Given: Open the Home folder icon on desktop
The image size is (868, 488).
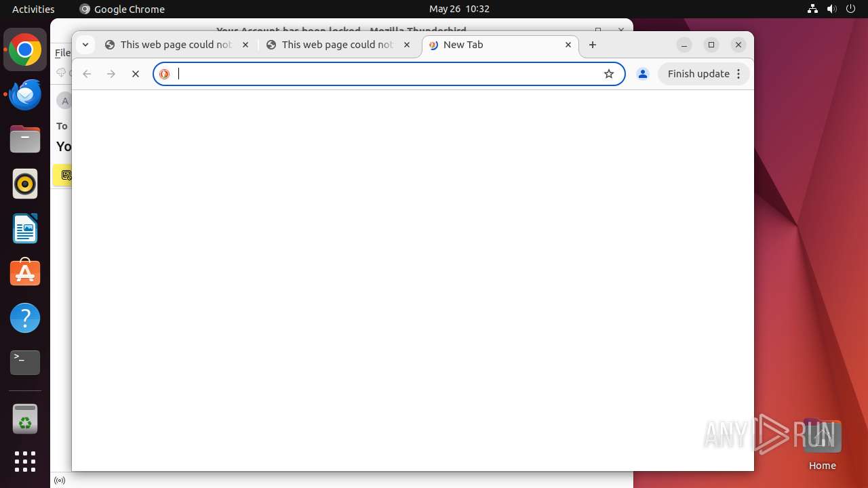Looking at the screenshot, I should pos(822,445).
